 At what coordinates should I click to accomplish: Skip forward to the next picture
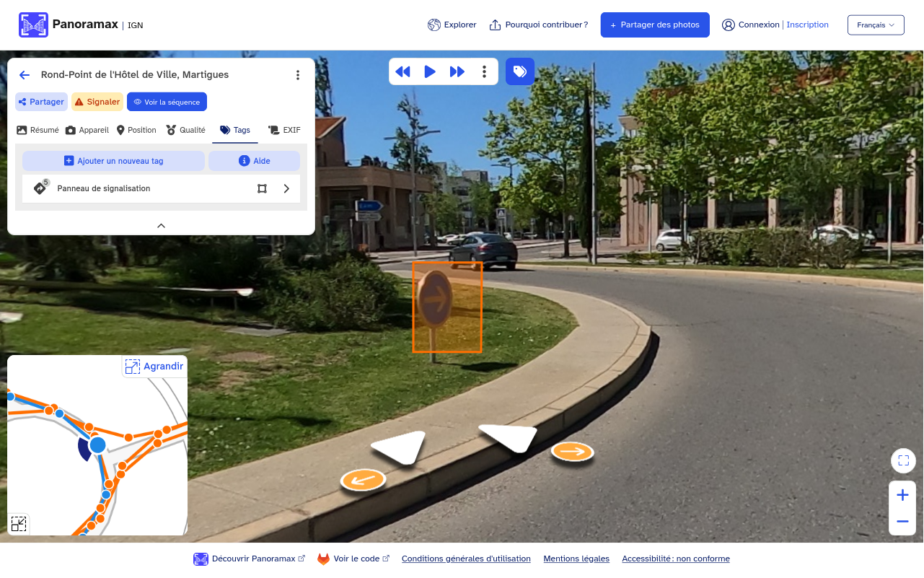(457, 71)
